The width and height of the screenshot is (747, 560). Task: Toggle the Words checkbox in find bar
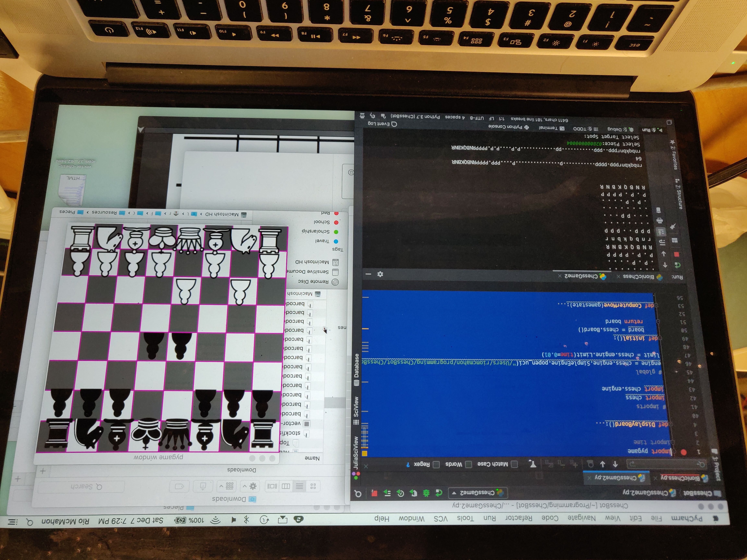[x=468, y=464]
